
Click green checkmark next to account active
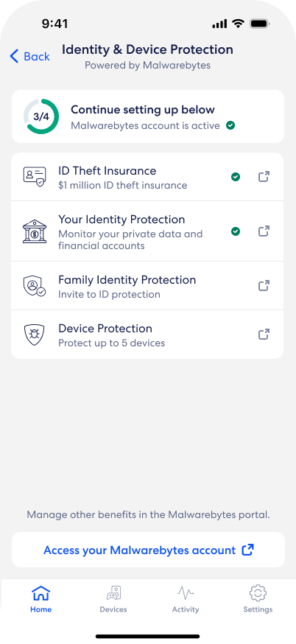tap(230, 125)
